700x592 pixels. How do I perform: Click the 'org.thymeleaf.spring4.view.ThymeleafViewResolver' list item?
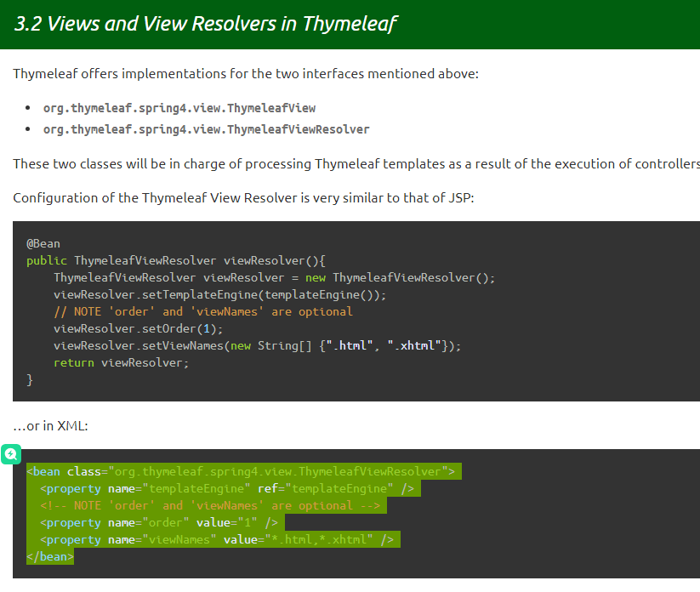(206, 129)
